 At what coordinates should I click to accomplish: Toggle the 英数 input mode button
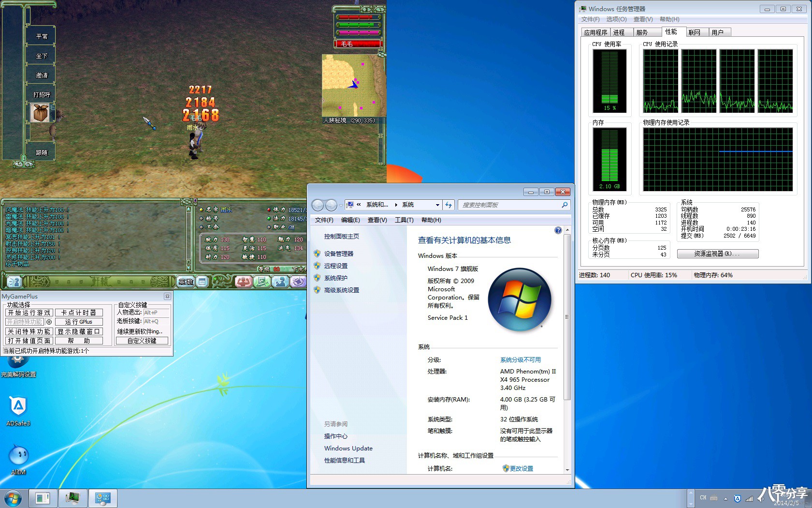pyautogui.click(x=186, y=282)
